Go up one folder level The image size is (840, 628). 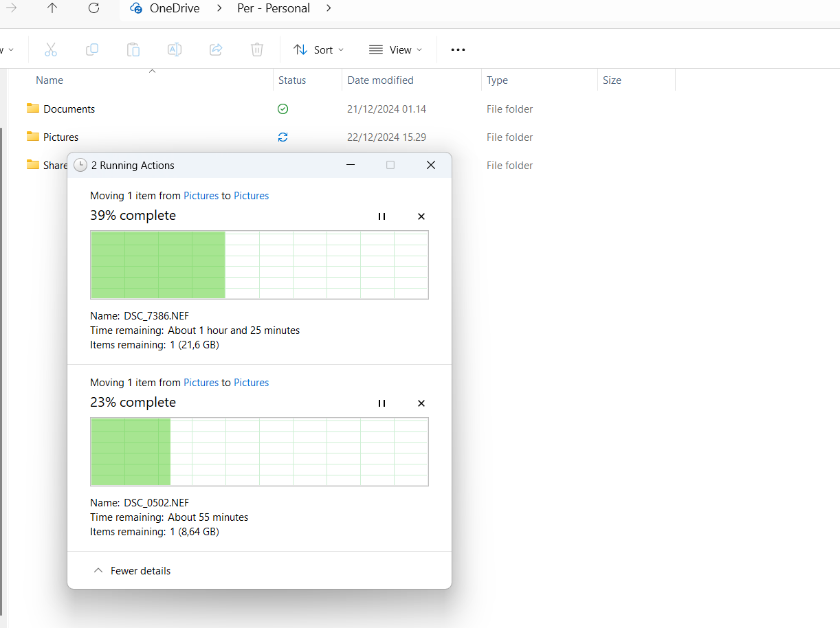pos(52,8)
